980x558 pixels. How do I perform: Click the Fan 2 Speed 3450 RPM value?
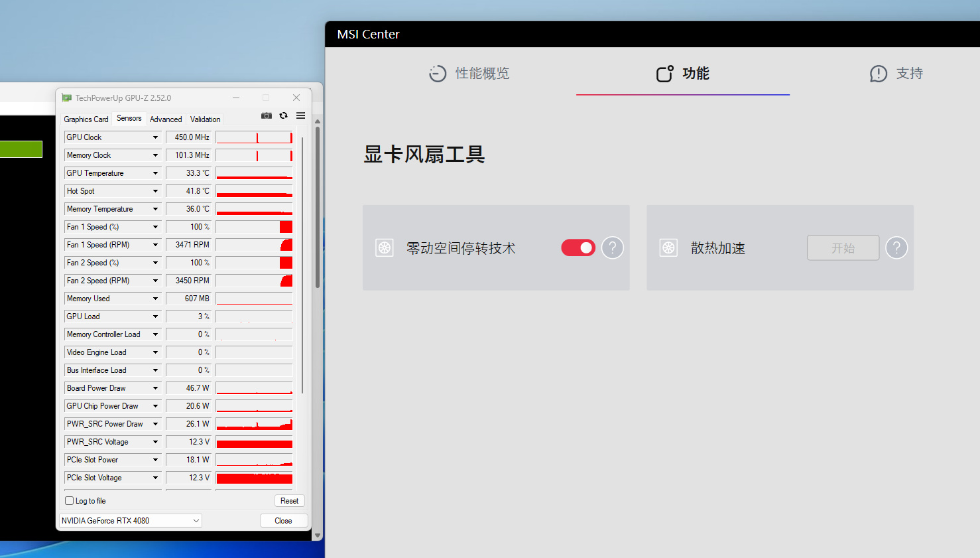(188, 281)
